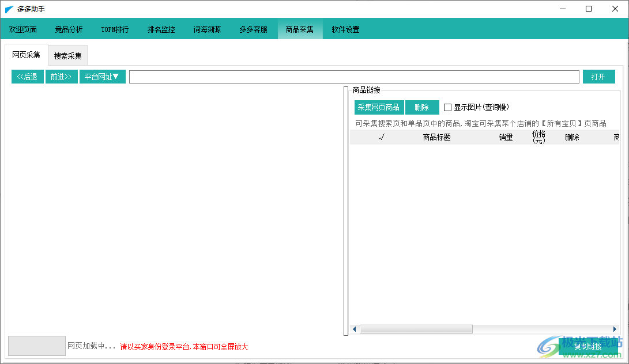Click the teal 删除 button
629x364 pixels.
tap(422, 108)
